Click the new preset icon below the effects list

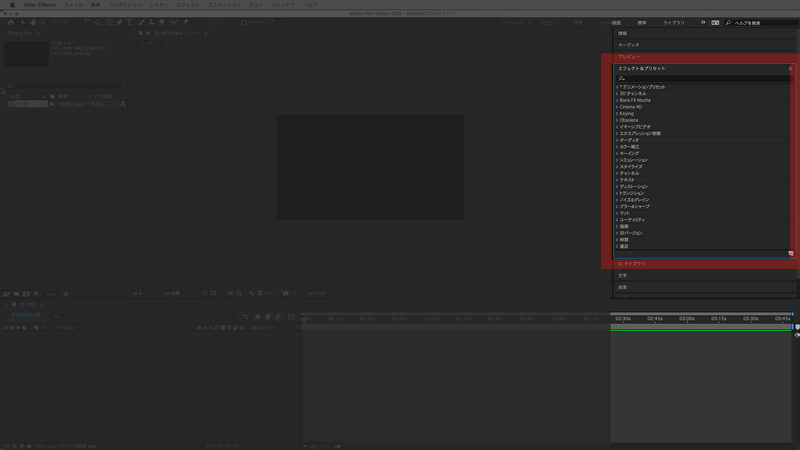pyautogui.click(x=789, y=253)
